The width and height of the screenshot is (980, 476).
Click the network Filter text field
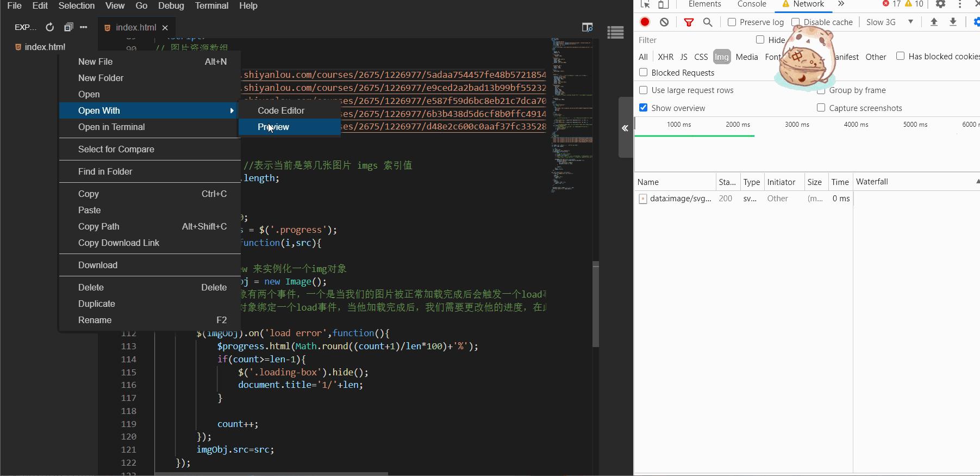click(x=690, y=40)
